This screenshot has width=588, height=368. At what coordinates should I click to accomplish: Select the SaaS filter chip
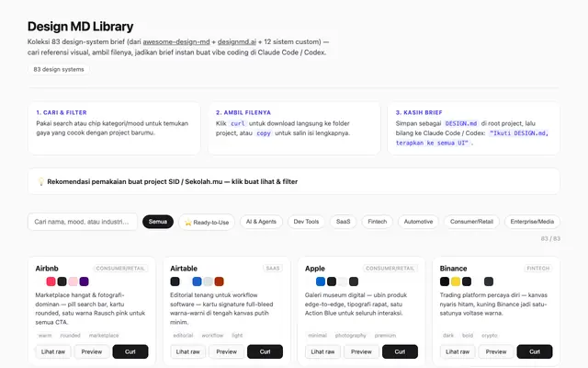pos(343,222)
